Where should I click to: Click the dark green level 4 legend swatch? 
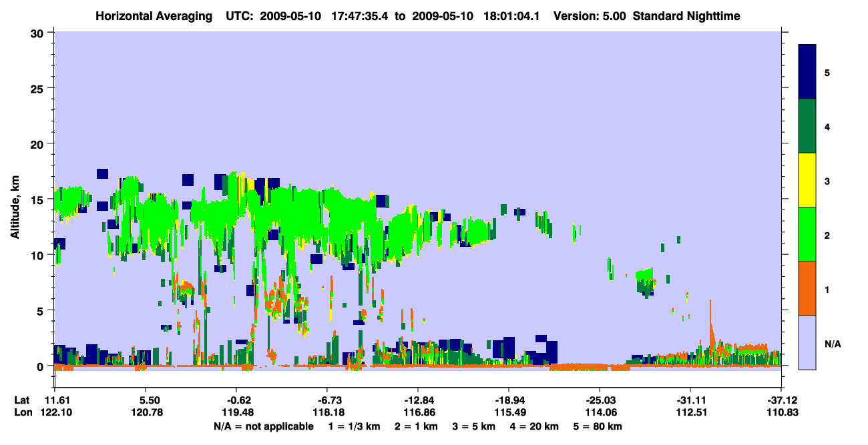[x=807, y=126]
